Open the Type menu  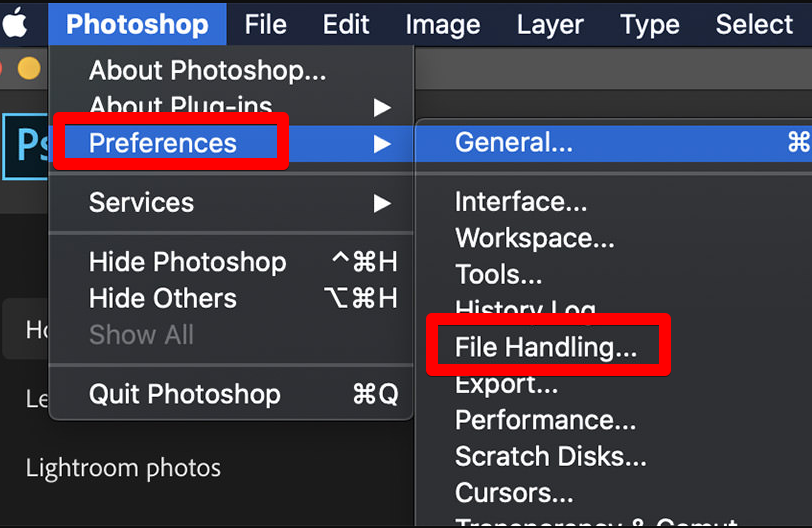[650, 24]
